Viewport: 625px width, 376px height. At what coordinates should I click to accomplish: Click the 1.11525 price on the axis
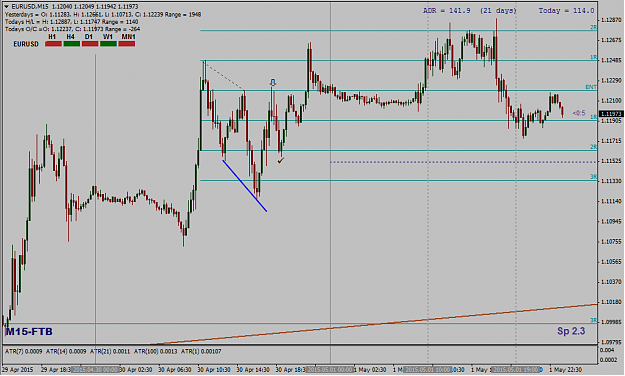(611, 161)
